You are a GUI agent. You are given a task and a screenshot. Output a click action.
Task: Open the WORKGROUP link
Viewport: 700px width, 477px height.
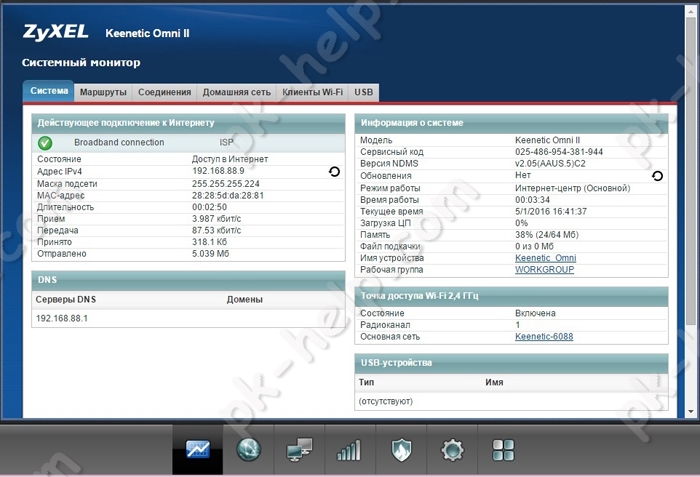pos(545,270)
